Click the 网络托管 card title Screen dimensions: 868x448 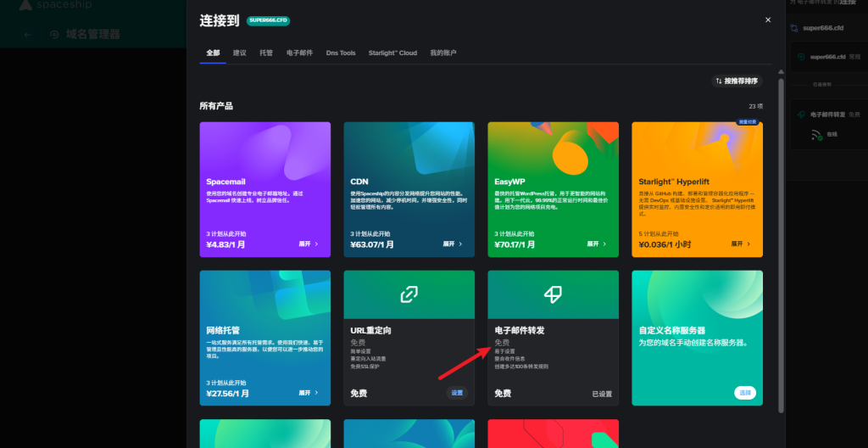[223, 330]
